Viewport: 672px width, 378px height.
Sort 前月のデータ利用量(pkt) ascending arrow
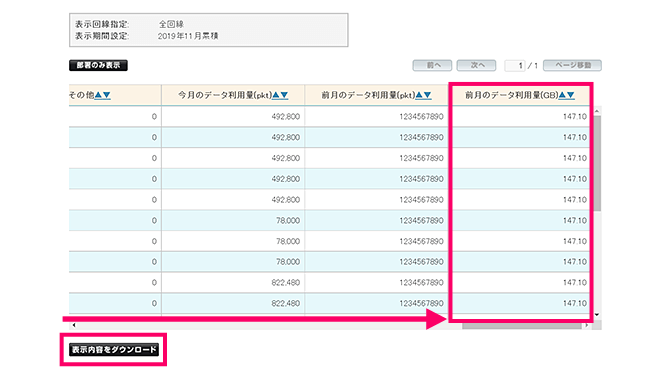419,95
